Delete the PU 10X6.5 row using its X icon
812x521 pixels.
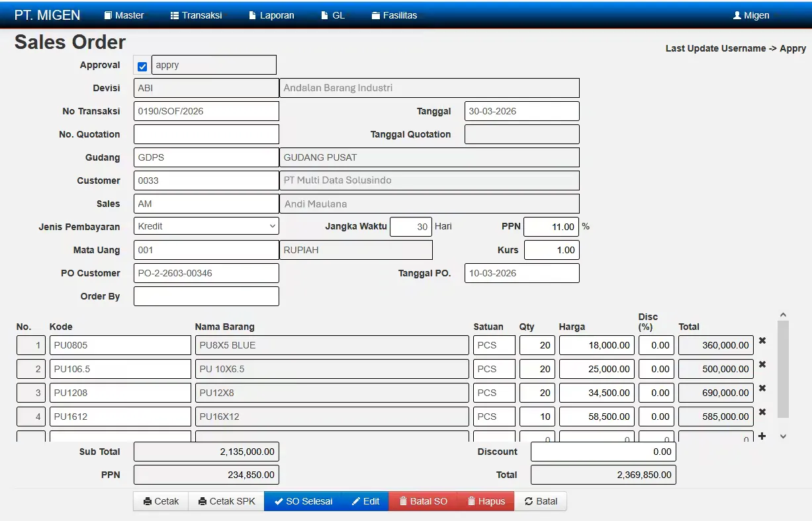point(762,365)
